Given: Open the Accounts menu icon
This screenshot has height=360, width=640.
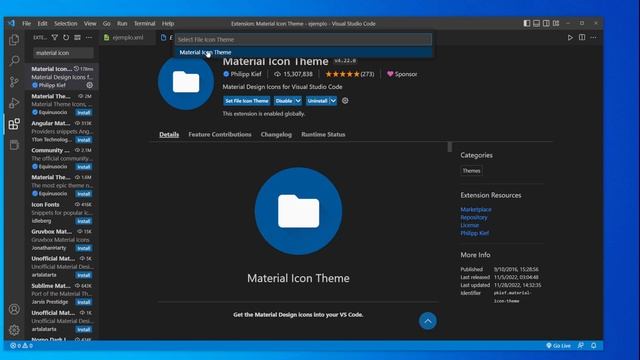Looking at the screenshot, I should (14, 309).
